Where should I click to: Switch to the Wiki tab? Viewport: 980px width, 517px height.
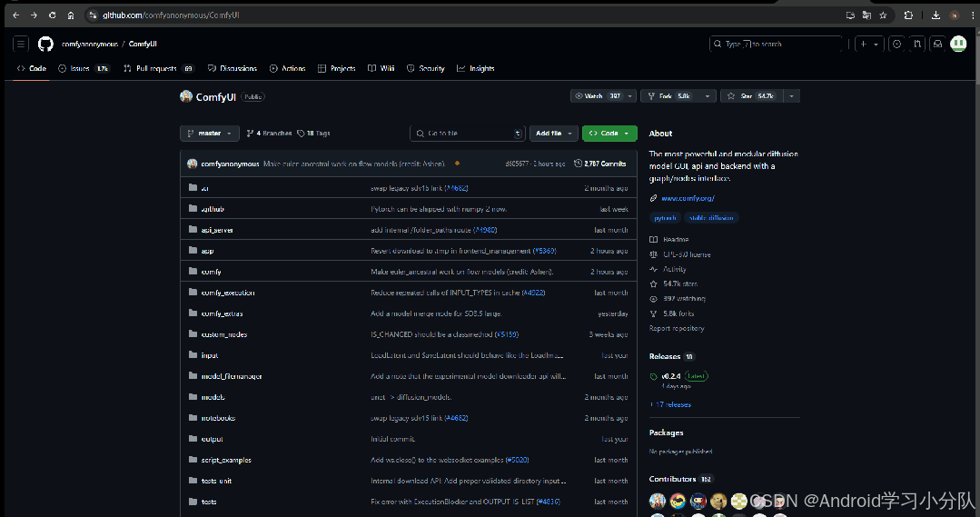pos(381,69)
